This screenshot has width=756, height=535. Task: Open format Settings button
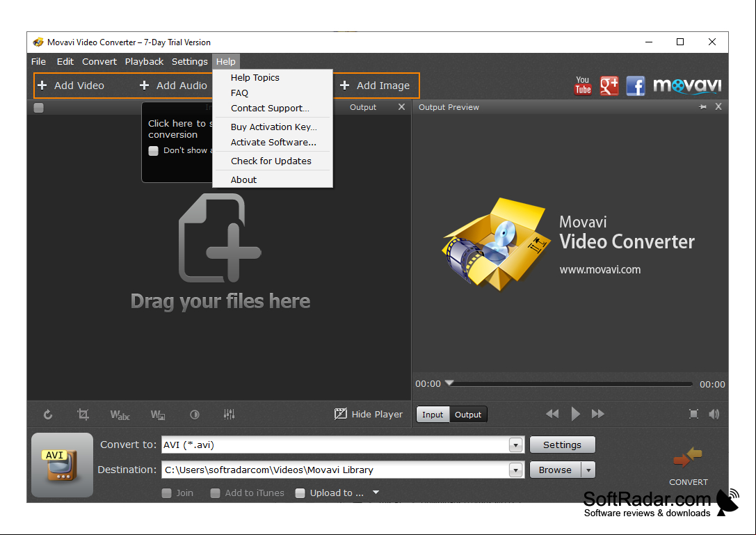(x=562, y=445)
